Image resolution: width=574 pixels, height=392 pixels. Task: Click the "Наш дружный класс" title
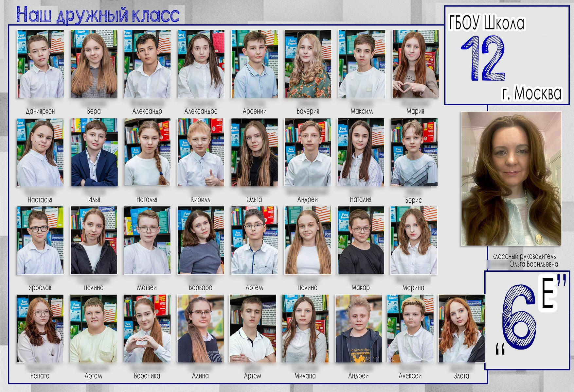[98, 15]
